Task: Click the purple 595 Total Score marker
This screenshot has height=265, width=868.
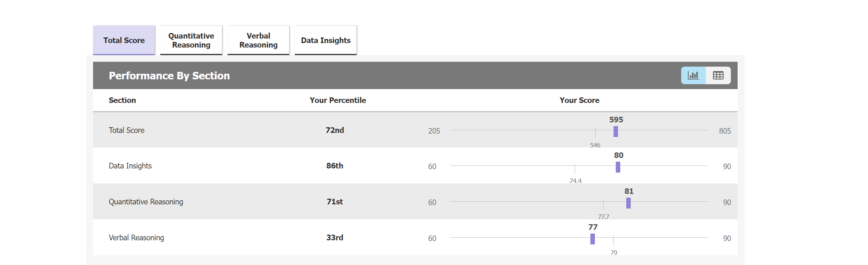Action: point(616,131)
